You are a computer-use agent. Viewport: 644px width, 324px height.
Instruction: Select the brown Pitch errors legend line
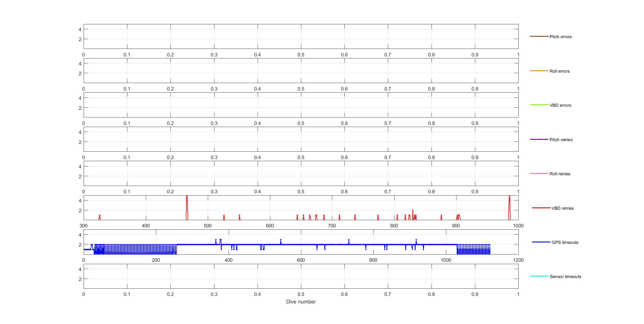(x=539, y=36)
